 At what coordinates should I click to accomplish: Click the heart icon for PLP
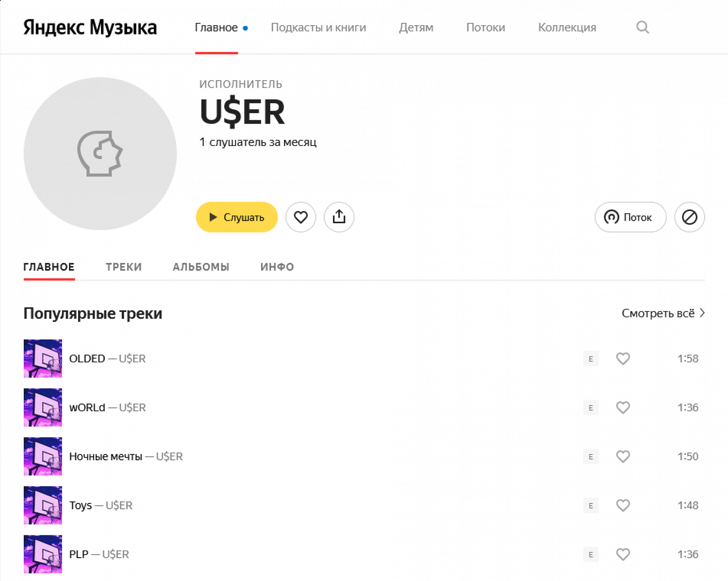click(623, 554)
